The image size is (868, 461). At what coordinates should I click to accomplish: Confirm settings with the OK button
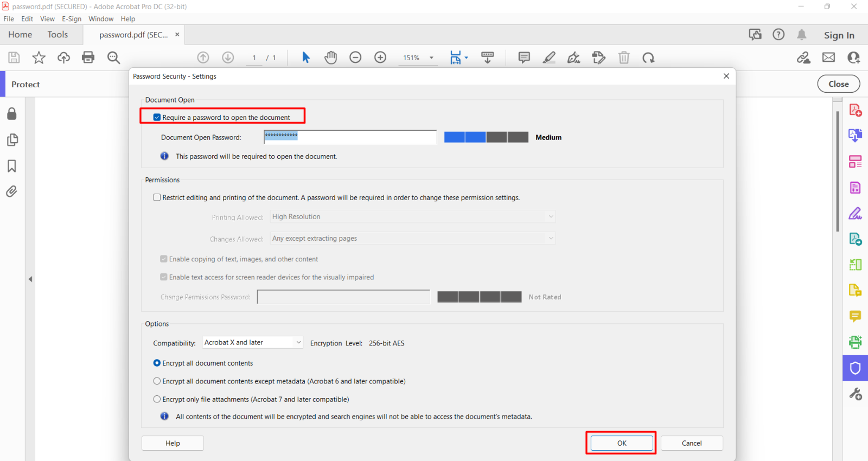(622, 443)
